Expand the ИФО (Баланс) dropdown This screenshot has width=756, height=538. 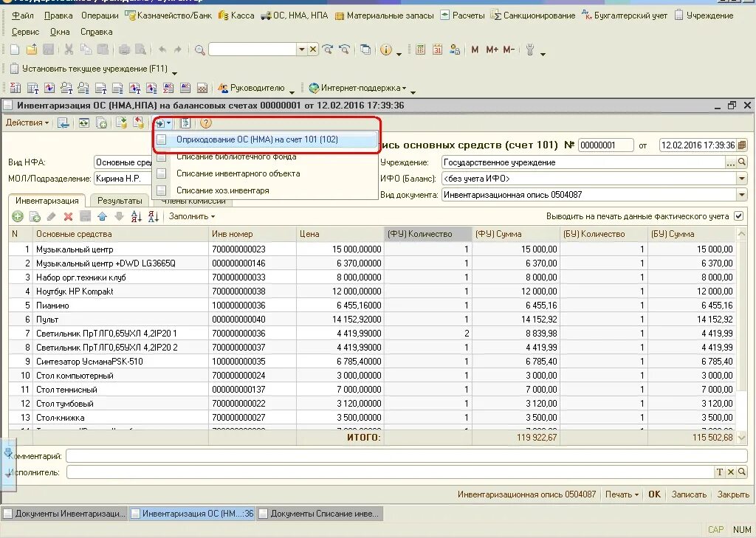point(741,179)
